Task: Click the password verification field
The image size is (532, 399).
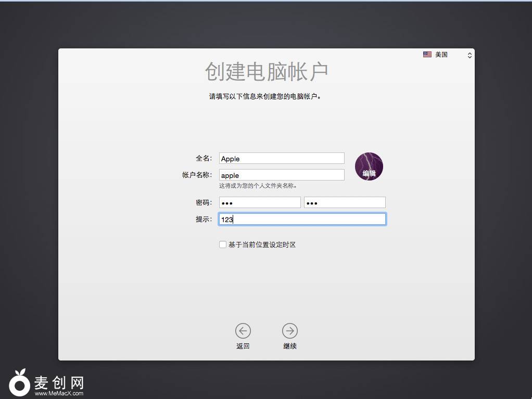Action: pos(345,202)
